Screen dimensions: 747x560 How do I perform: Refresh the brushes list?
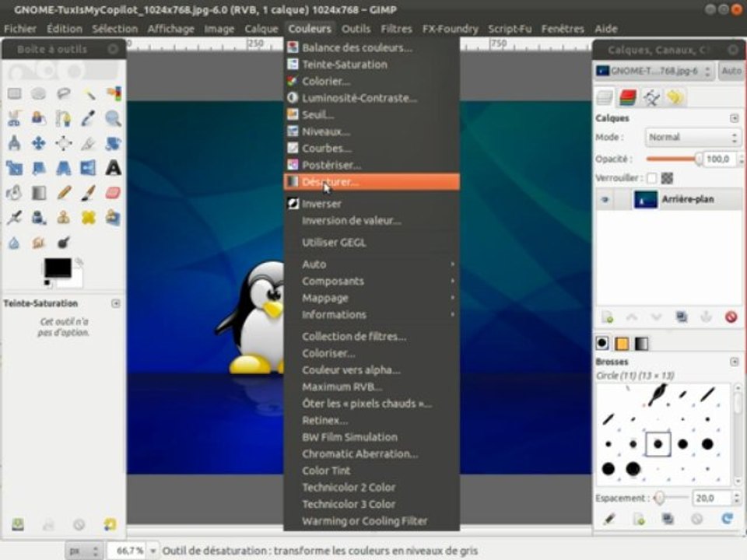[727, 518]
